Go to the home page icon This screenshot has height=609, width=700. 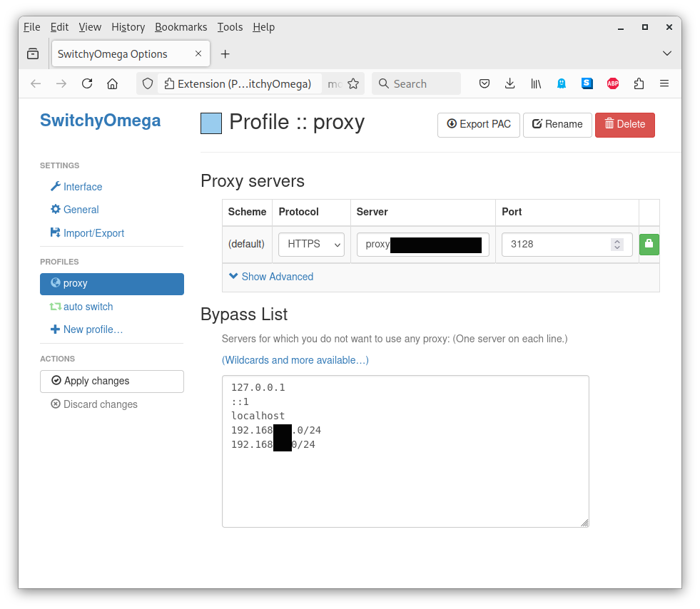click(113, 83)
